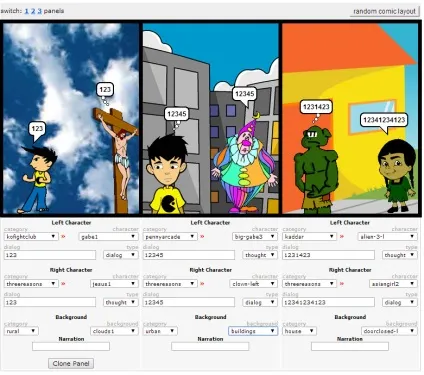Click the 12341234123 dialog input field

point(328,302)
